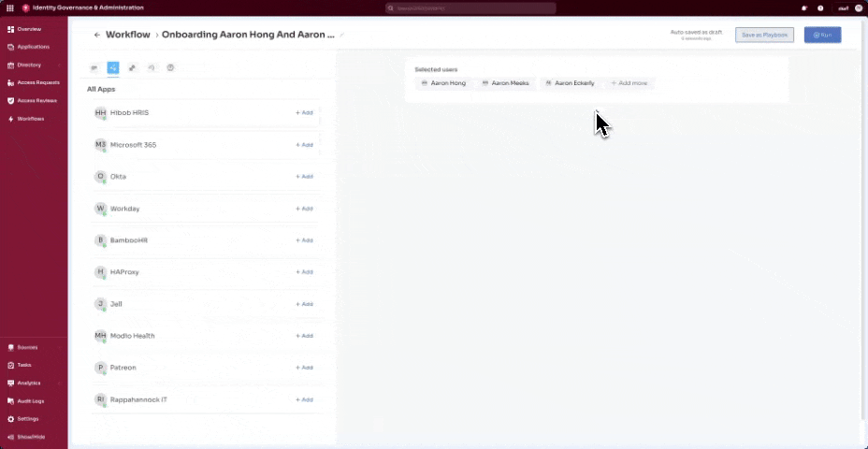This screenshot has height=449, width=868.
Task: Click Add more users
Action: click(x=629, y=83)
